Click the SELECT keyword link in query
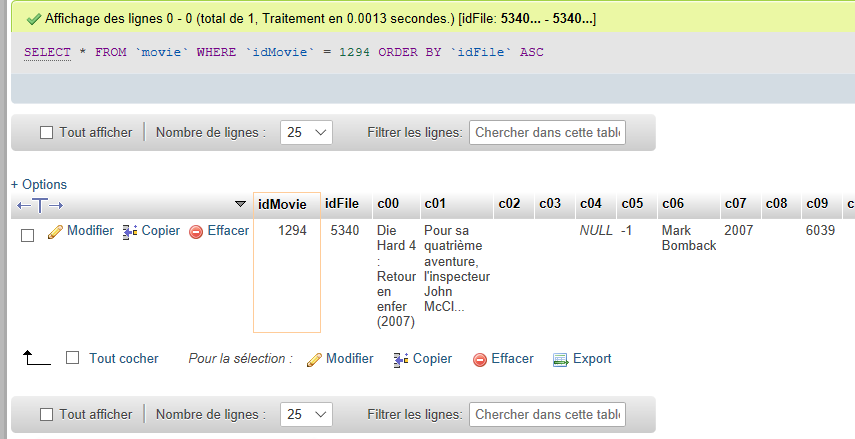Viewport: 855px width, 439px height. [47, 52]
